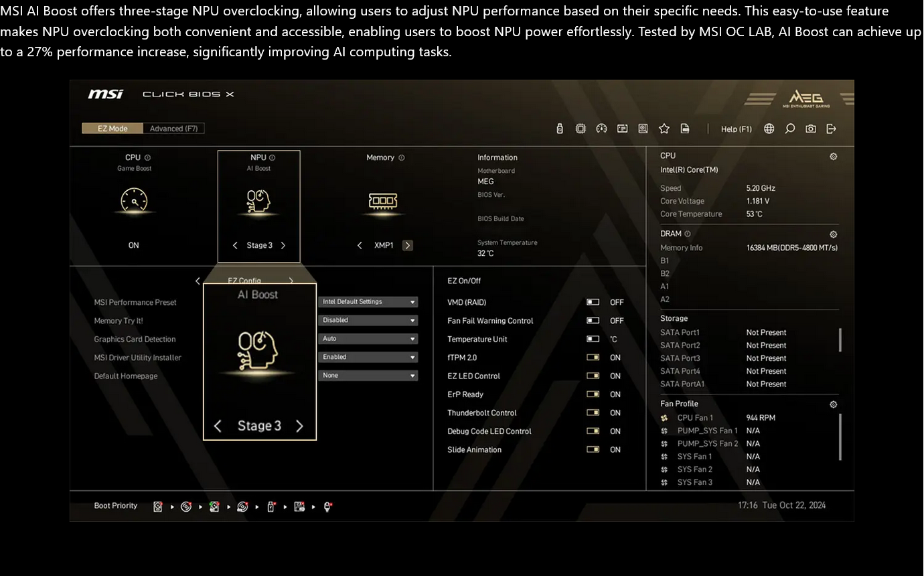Turn off Thunderbolt Control switch
The image size is (924, 576).
pos(593,413)
